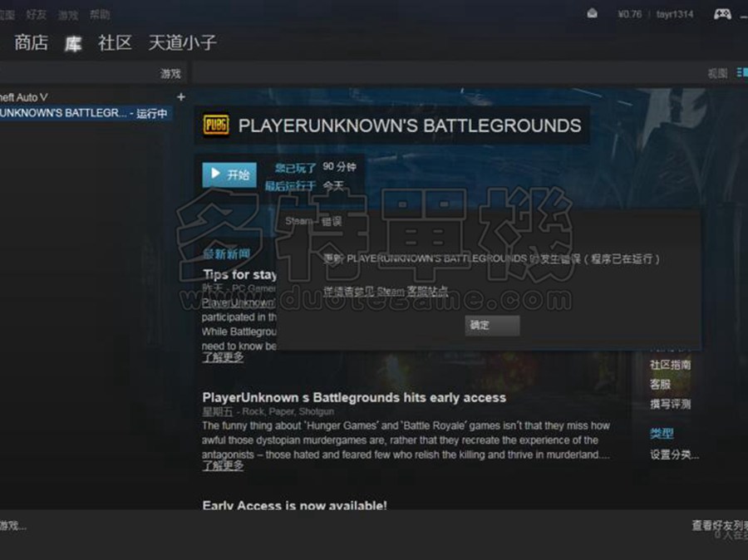Switch library view using the list view icon
748x560 pixels.
pos(742,72)
